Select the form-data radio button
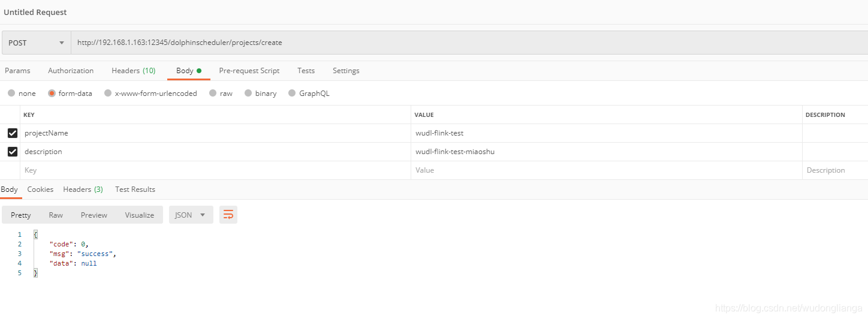The height and width of the screenshot is (319, 868). pyautogui.click(x=52, y=94)
